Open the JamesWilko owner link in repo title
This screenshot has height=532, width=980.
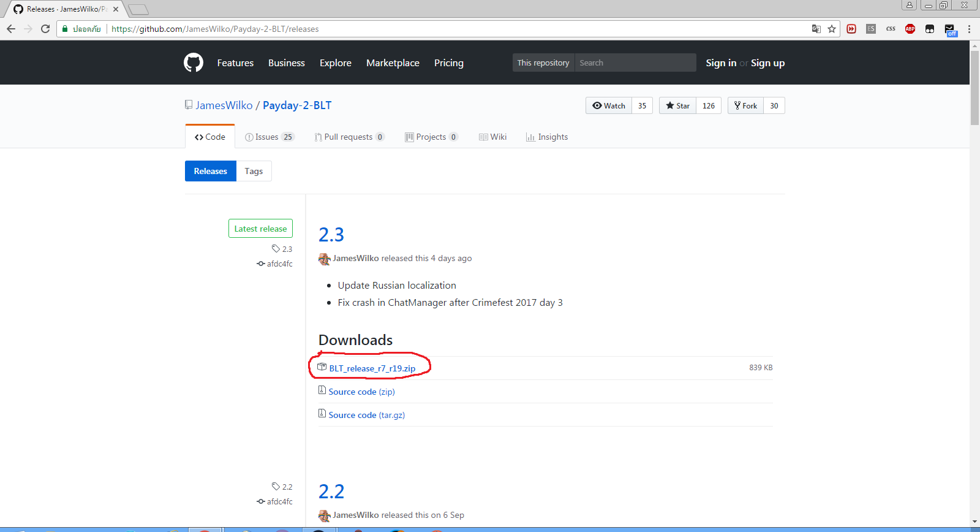click(224, 105)
